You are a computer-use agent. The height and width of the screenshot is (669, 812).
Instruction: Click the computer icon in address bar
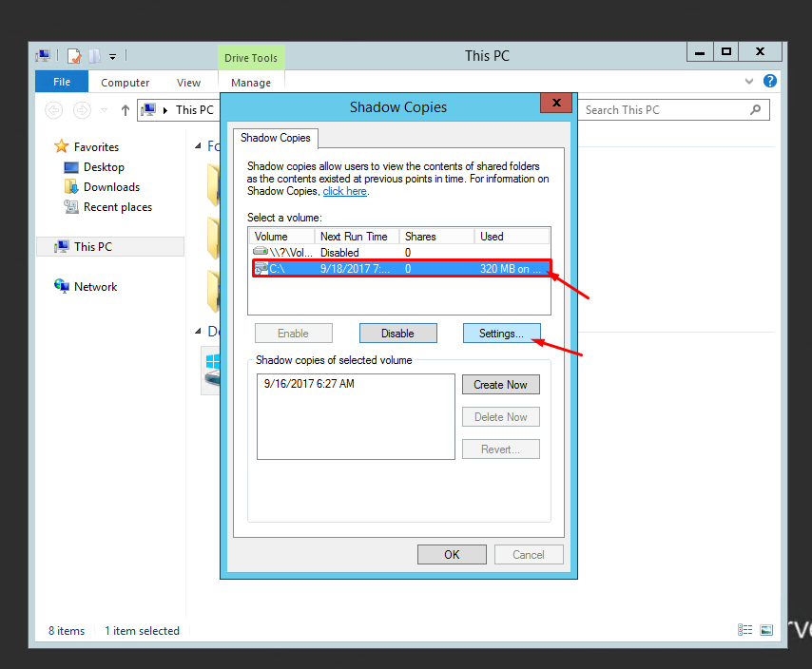click(x=148, y=109)
